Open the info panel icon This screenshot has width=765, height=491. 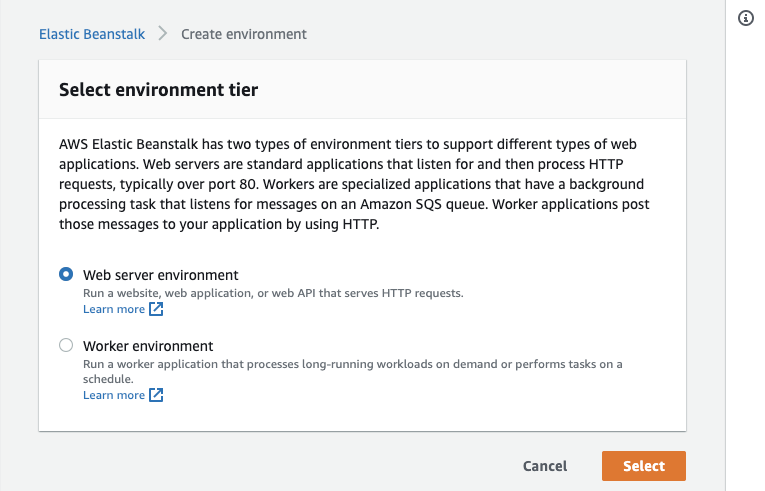(745, 18)
